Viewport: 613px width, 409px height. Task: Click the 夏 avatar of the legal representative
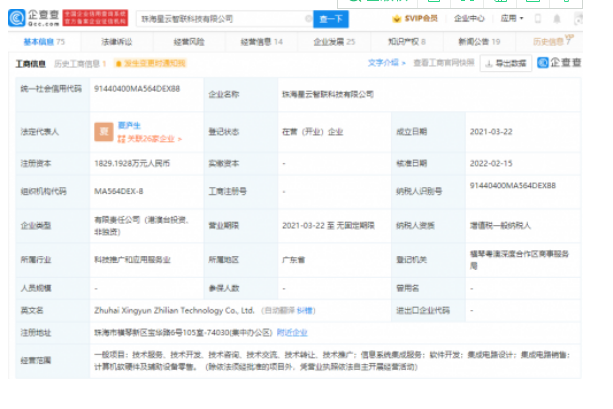click(104, 132)
